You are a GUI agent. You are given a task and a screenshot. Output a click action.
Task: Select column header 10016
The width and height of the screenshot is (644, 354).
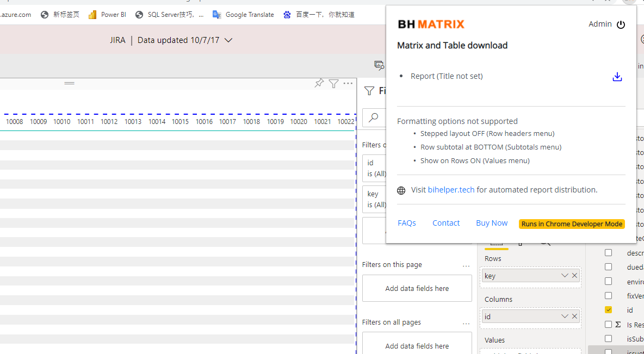click(x=204, y=122)
